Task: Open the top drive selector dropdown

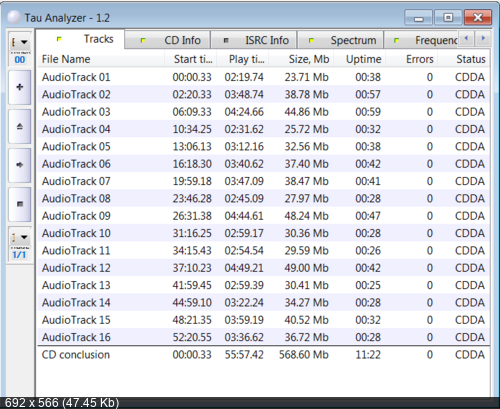Action: [x=20, y=42]
